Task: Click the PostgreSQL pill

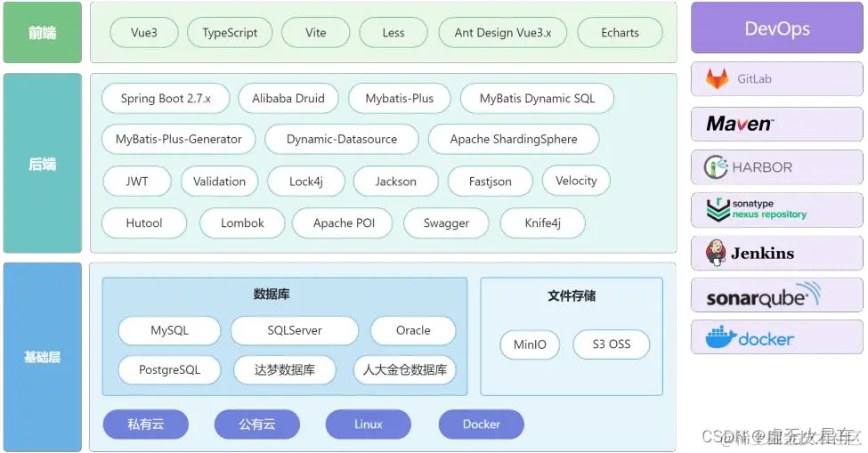Action: click(x=169, y=369)
